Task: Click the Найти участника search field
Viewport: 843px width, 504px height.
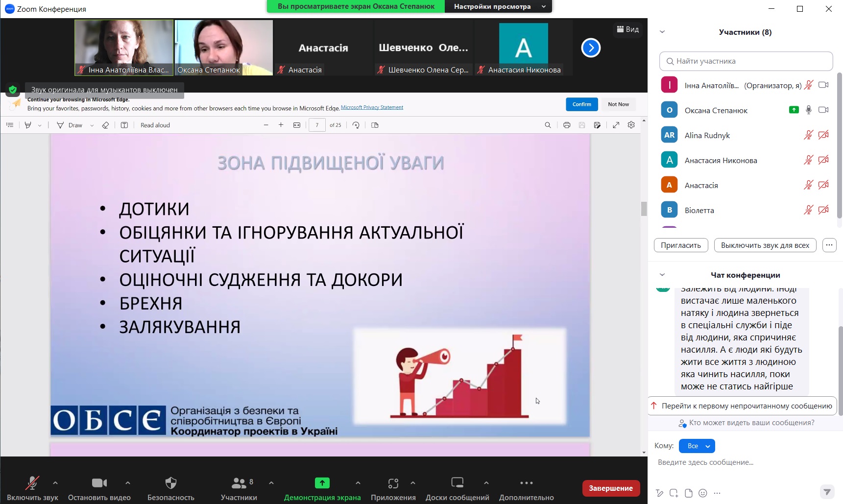Action: click(746, 61)
